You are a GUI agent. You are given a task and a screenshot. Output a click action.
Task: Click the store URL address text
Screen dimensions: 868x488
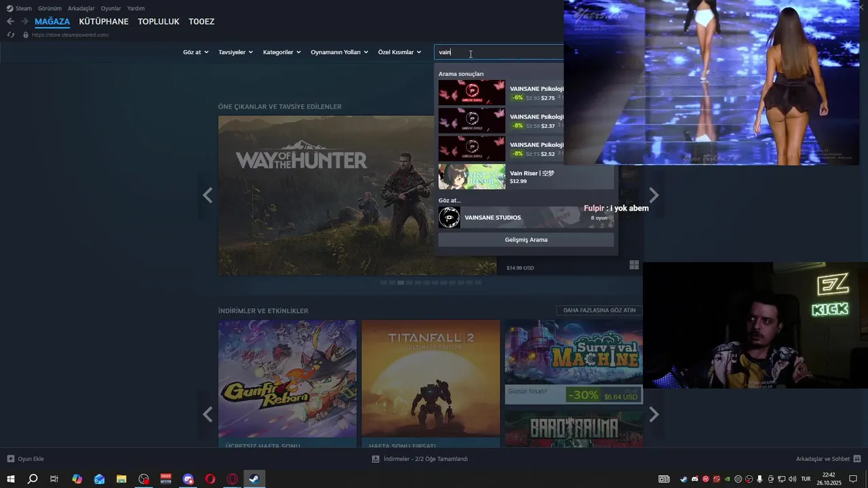(70, 35)
